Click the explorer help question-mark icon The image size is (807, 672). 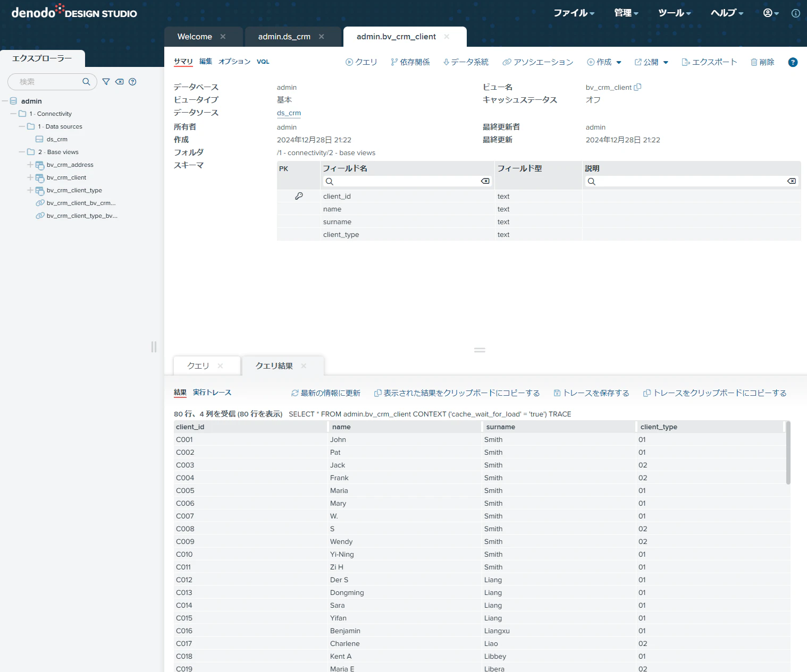pos(133,82)
